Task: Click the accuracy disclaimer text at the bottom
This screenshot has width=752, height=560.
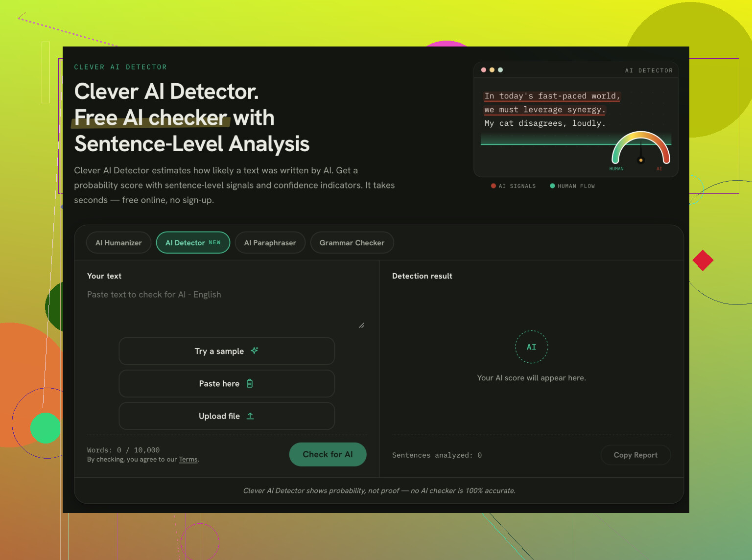Action: coord(379,490)
